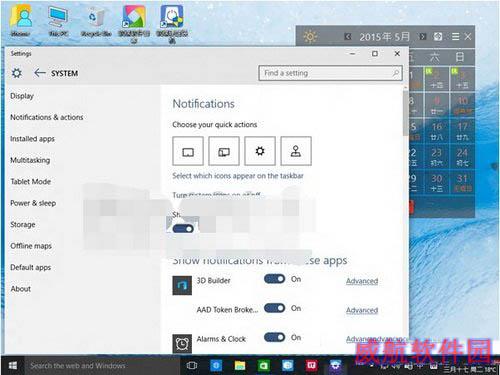Open Advanced link for AAD Token Broker
This screenshot has height=375, width=500.
[x=362, y=310]
